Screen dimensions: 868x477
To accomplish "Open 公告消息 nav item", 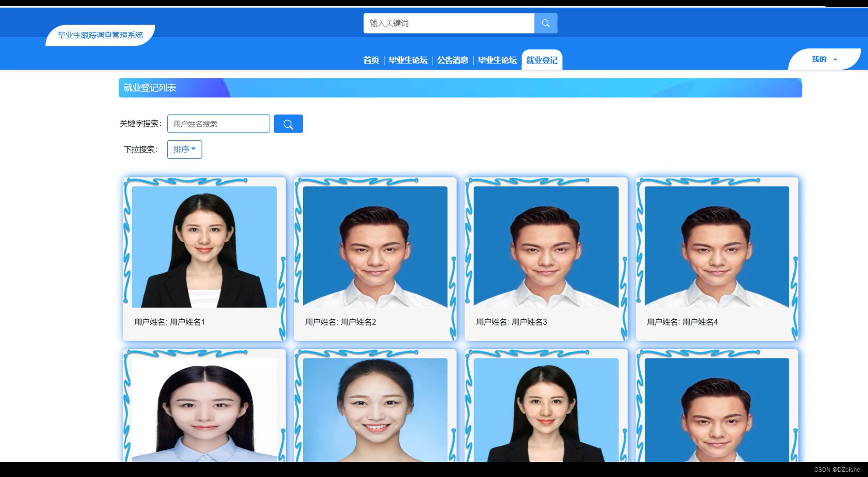I will tap(452, 60).
